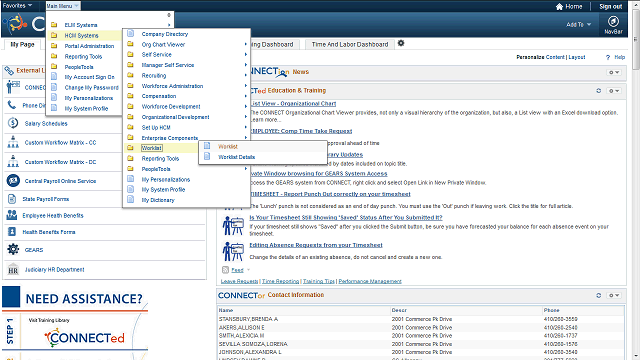Open the dashboard settings gear beside tabs
The height and width of the screenshot is (360, 640).
coord(401,43)
